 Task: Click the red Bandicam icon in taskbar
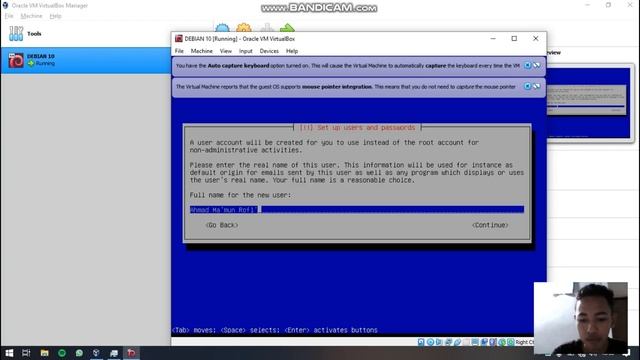pos(131,353)
